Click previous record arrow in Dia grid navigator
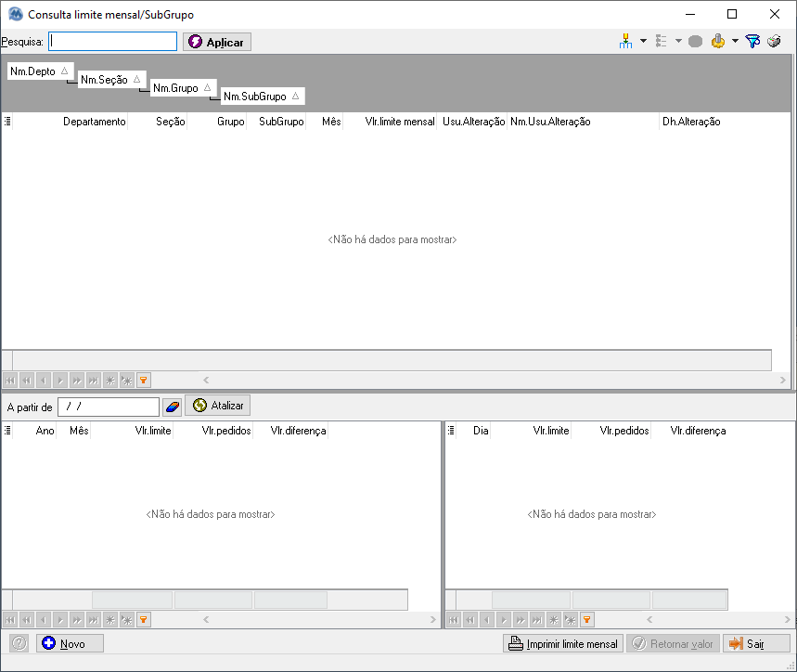Viewport: 797px width, 672px height. (487, 620)
